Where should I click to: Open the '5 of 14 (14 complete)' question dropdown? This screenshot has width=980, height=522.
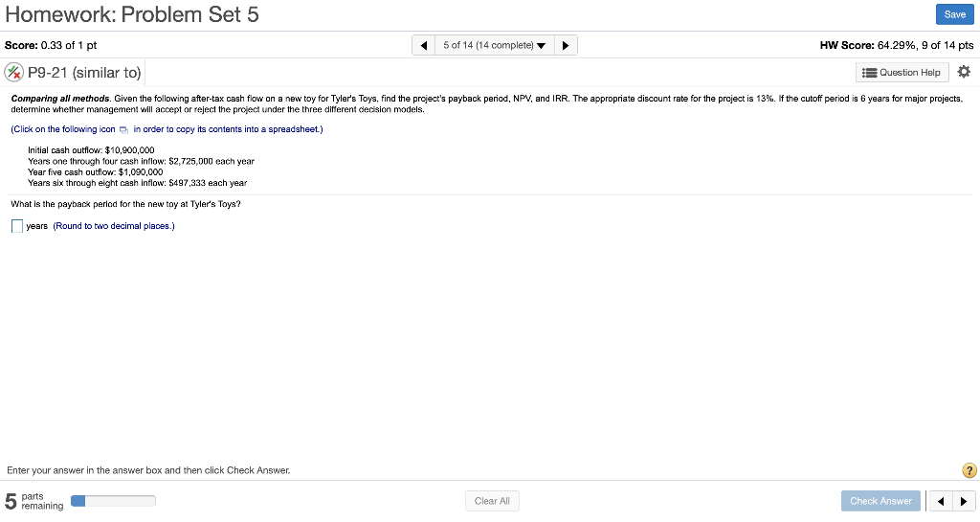tap(495, 45)
